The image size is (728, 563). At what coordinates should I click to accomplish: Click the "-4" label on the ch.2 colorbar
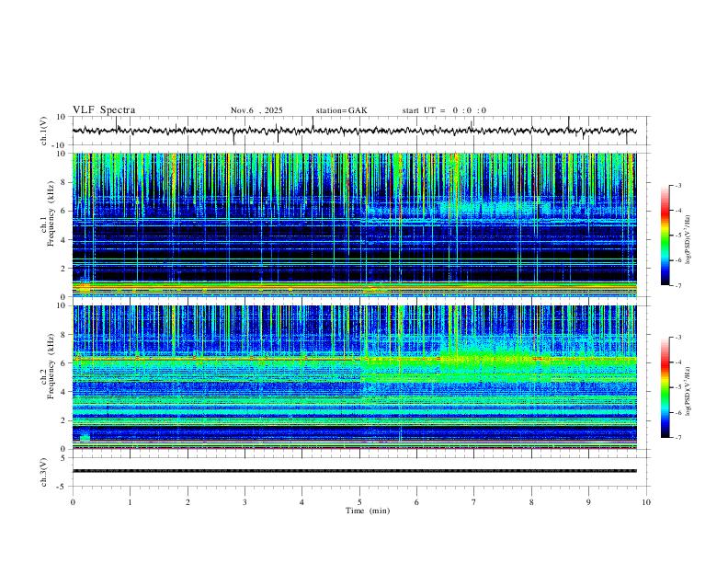pos(678,362)
